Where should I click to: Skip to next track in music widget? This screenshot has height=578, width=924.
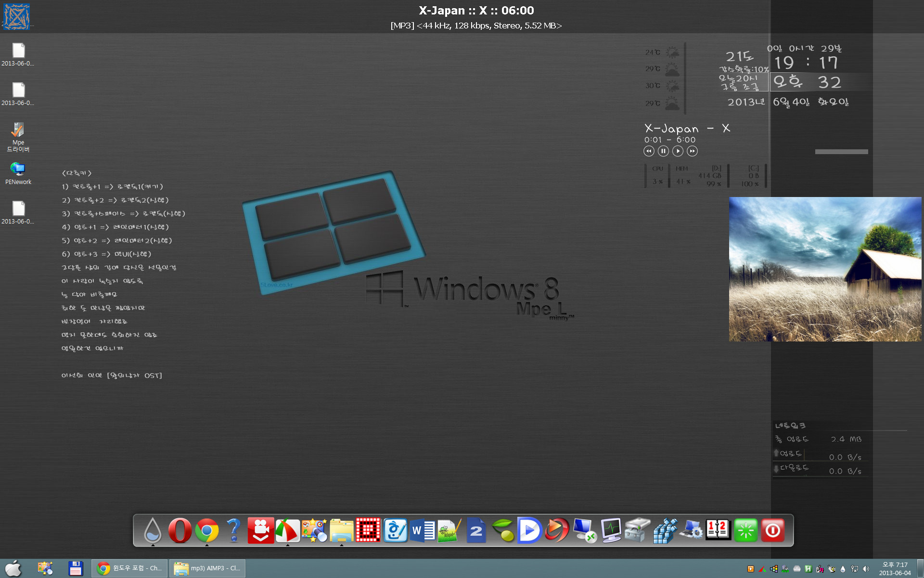(x=692, y=151)
